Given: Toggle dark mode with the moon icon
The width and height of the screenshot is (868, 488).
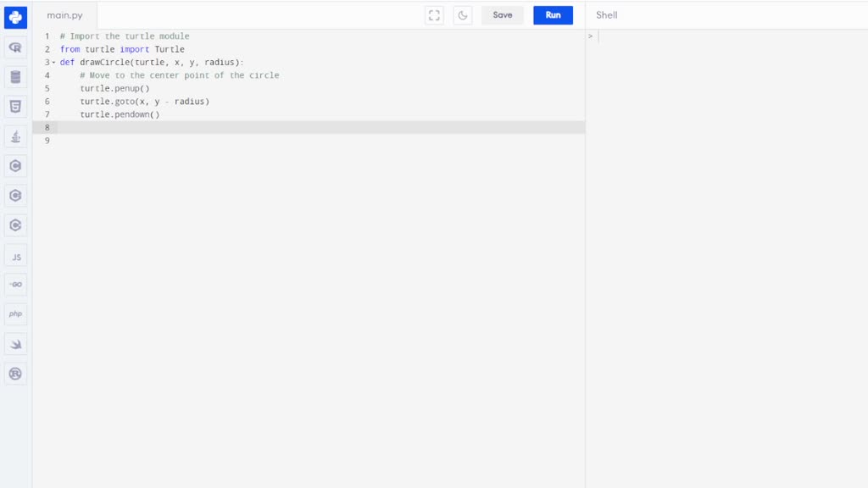Looking at the screenshot, I should 462,14.
